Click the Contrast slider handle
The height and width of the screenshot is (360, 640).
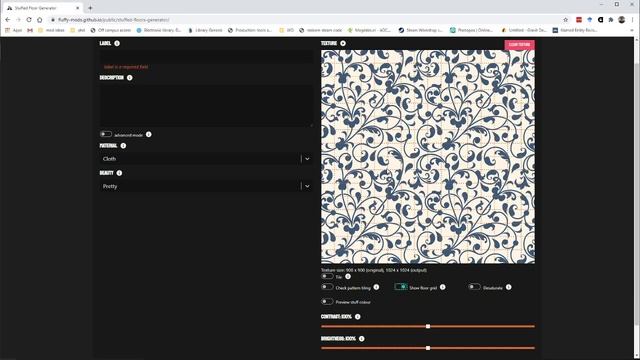pos(428,326)
